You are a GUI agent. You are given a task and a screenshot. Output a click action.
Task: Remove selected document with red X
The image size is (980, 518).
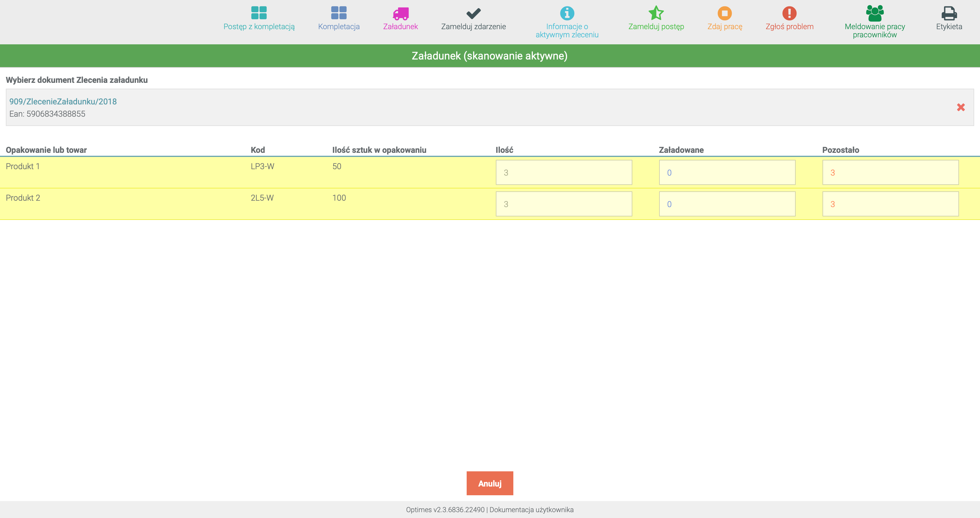pos(960,107)
